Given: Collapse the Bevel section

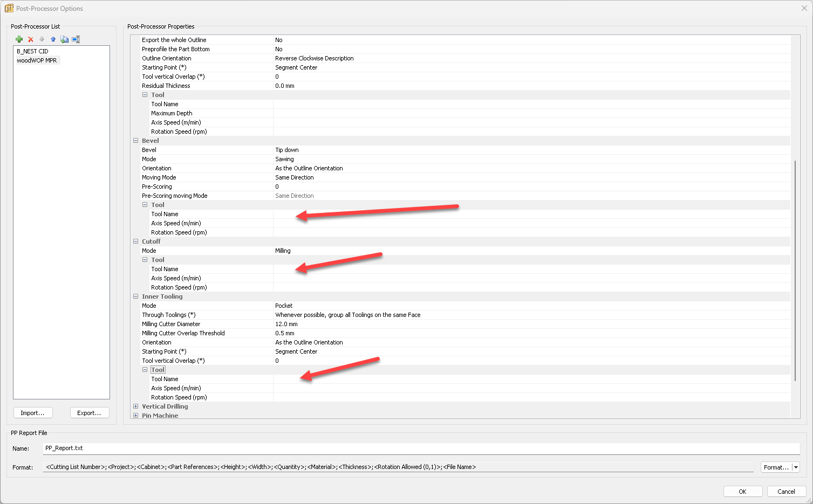Looking at the screenshot, I should [136, 141].
